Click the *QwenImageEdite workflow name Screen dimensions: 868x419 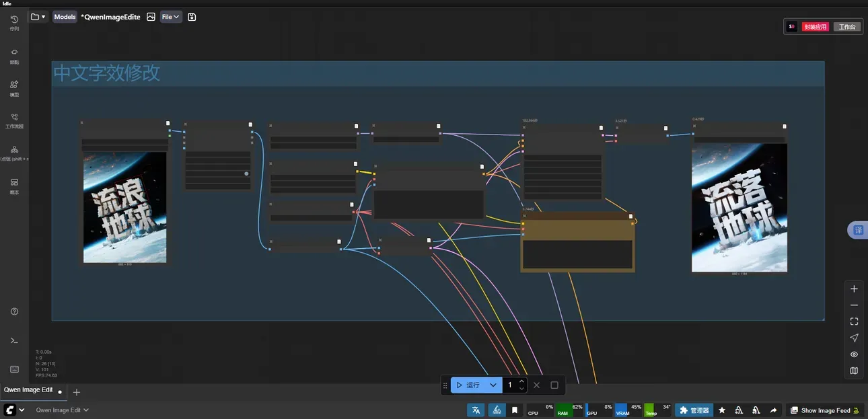110,17
